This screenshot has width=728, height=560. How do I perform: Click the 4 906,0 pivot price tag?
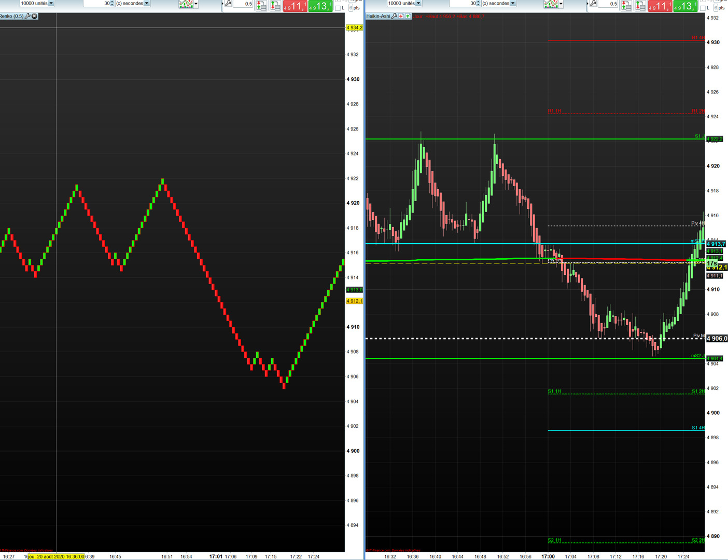(717, 339)
